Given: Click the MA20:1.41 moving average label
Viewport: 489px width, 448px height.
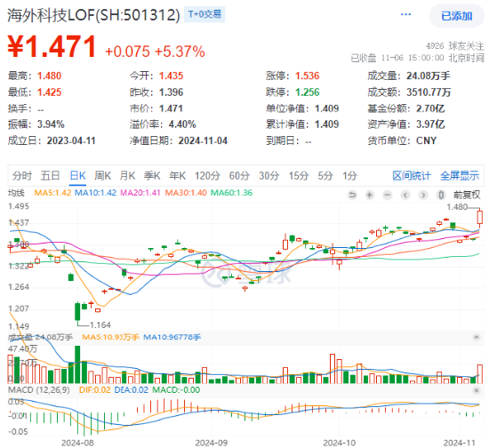Looking at the screenshot, I should click(140, 193).
